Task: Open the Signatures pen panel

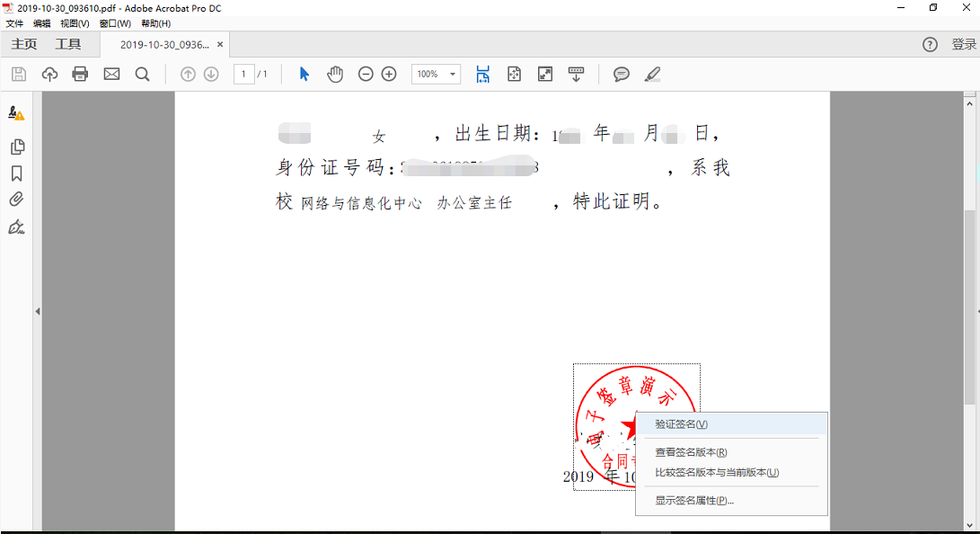Action: (x=16, y=227)
